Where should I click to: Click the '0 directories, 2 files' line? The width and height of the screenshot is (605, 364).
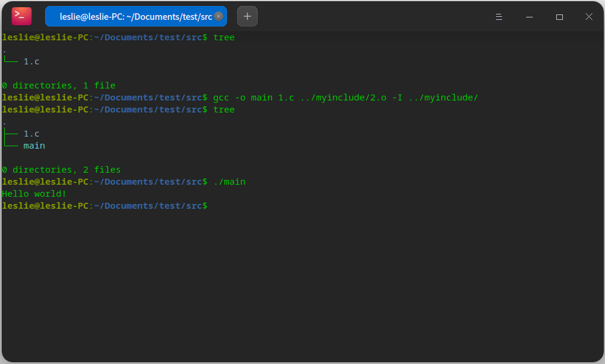(x=61, y=170)
